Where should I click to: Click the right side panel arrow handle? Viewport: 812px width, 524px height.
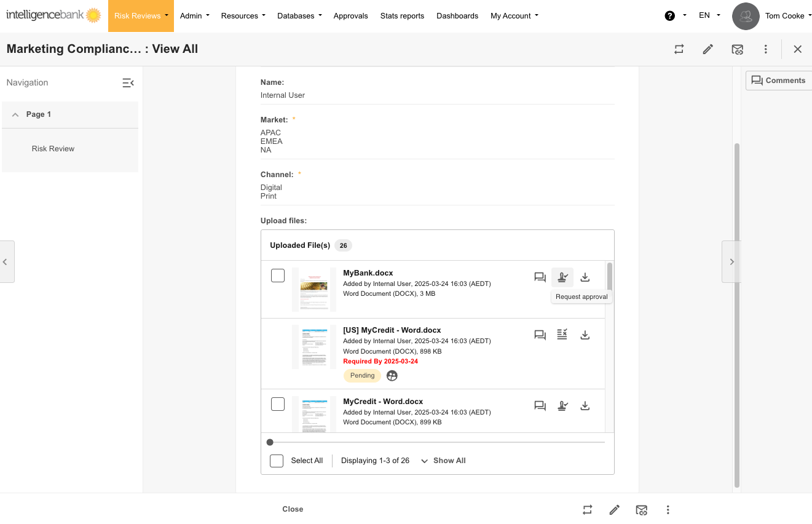pos(731,261)
